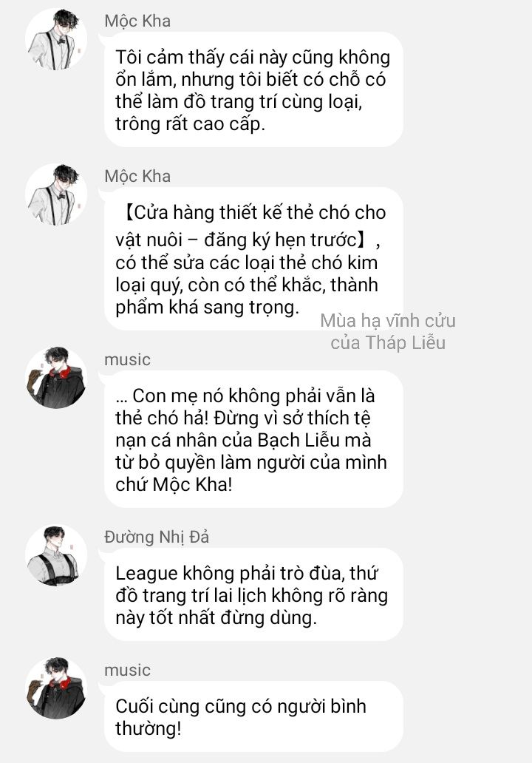Select the bubble ending 'tốt nhất đừng dùng'

(253, 594)
